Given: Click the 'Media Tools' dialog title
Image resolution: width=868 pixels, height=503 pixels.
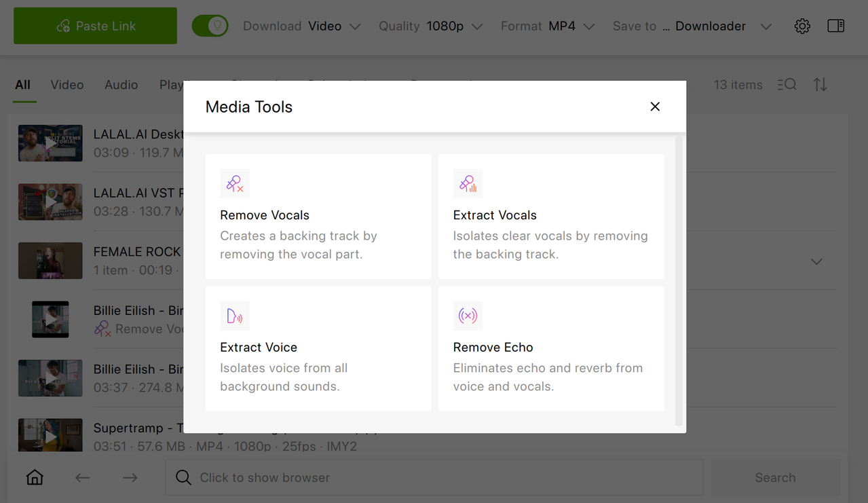Looking at the screenshot, I should [x=249, y=107].
